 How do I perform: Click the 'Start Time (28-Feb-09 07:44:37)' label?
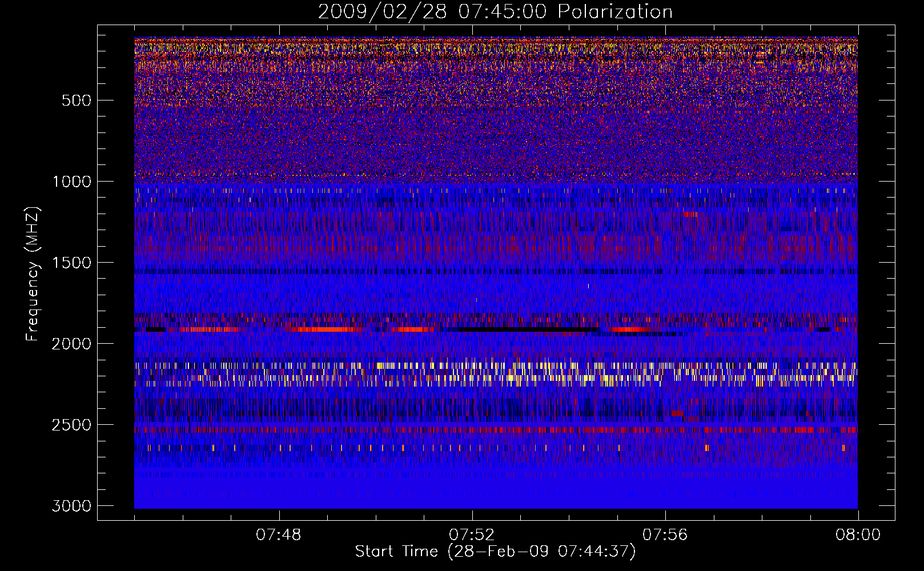pyautogui.click(x=495, y=552)
